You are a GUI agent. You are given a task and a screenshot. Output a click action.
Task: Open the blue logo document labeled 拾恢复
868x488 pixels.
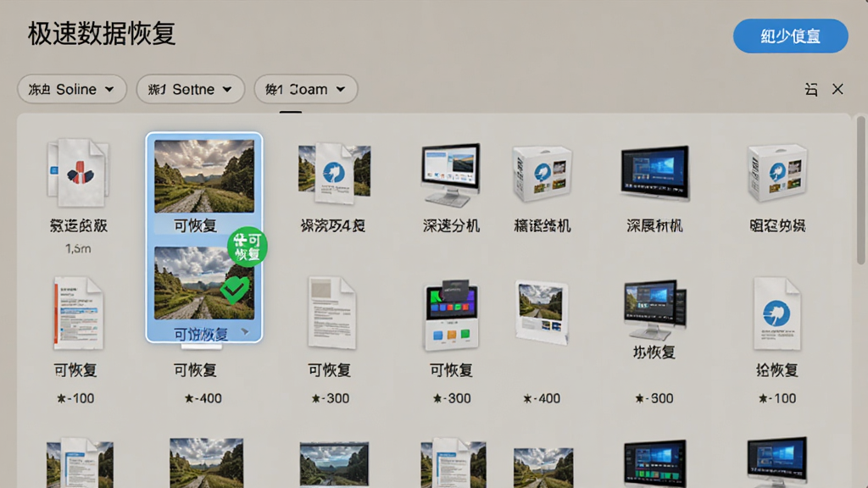[776, 313]
